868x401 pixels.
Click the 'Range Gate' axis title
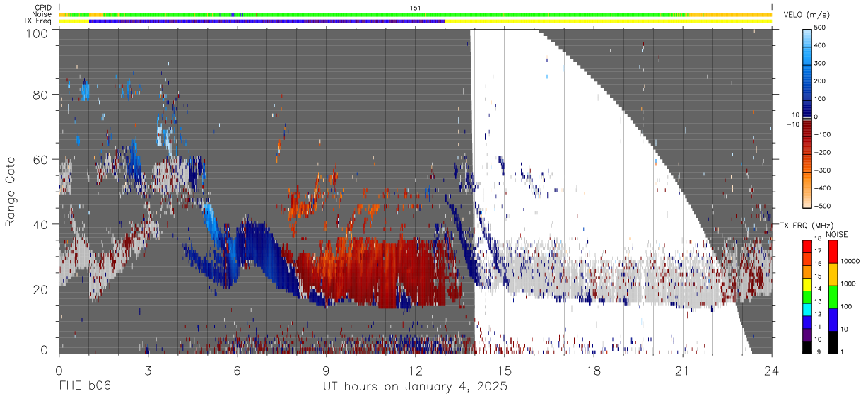coord(11,192)
